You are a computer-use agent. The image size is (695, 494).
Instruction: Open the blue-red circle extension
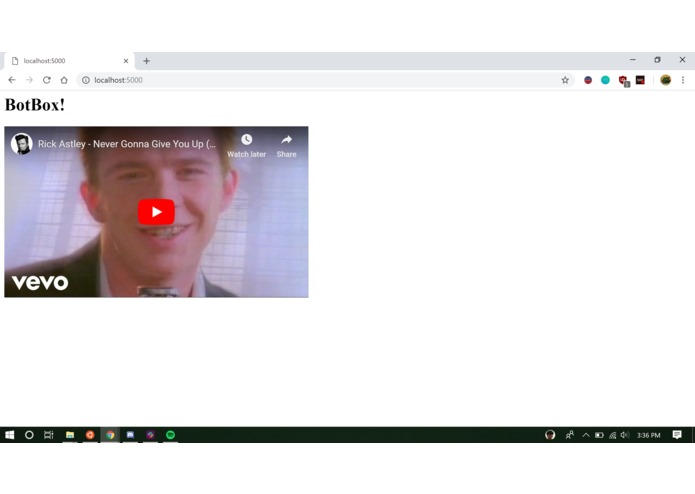(x=588, y=80)
